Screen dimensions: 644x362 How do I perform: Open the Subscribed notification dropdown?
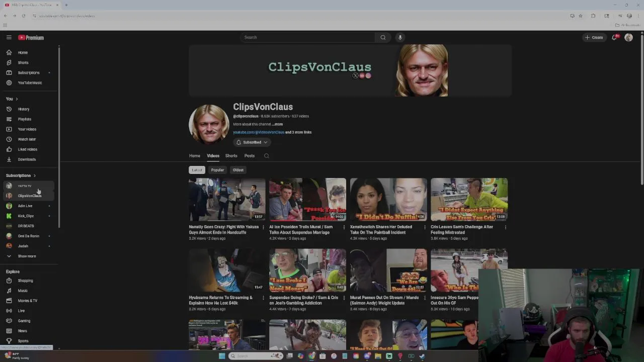pyautogui.click(x=252, y=142)
